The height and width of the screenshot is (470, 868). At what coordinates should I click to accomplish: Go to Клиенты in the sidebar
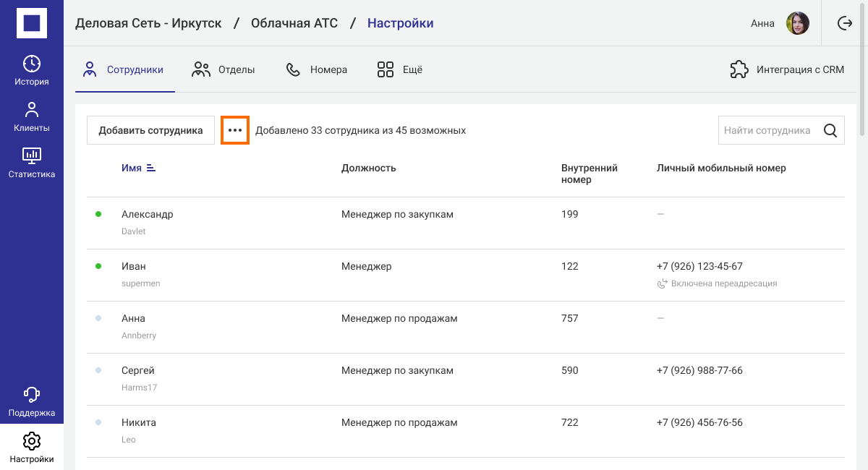31,117
